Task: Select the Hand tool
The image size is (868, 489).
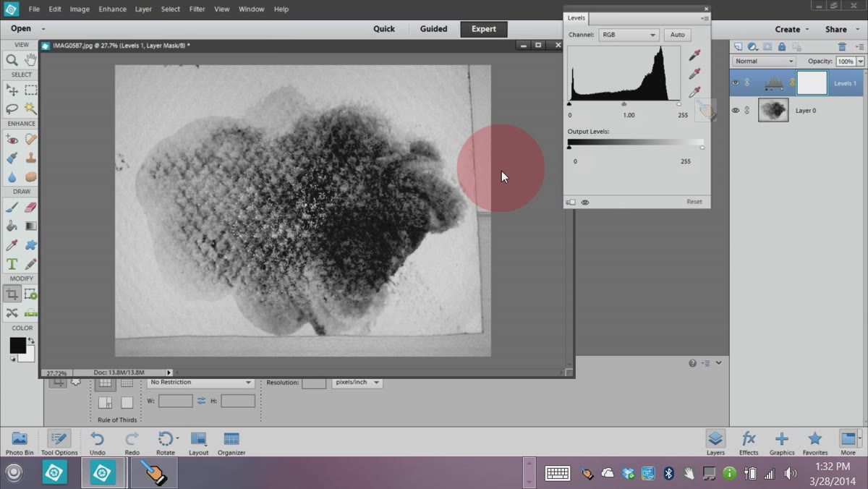Action: [30, 60]
